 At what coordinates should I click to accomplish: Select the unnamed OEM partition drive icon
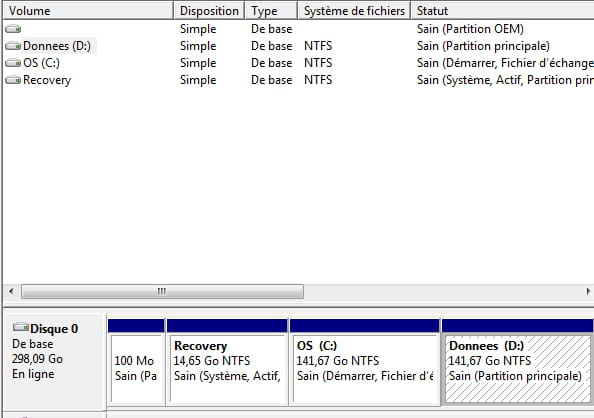(x=13, y=29)
